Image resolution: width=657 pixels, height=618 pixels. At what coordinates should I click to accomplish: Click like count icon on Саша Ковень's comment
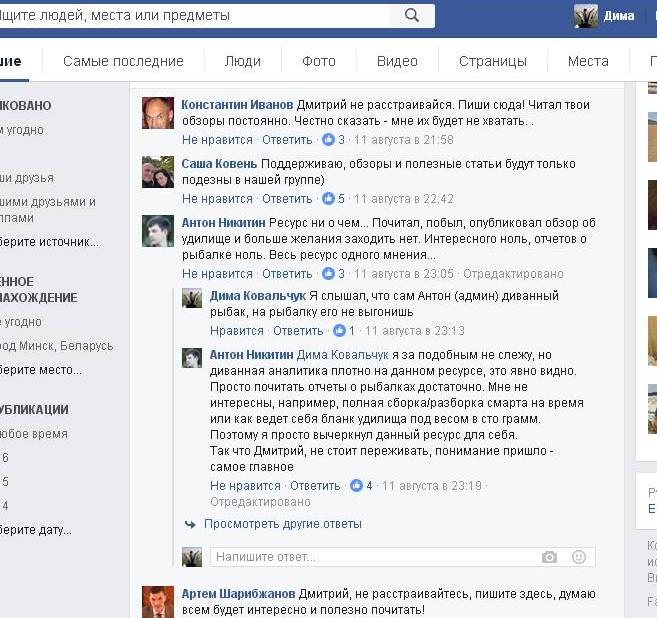point(328,199)
